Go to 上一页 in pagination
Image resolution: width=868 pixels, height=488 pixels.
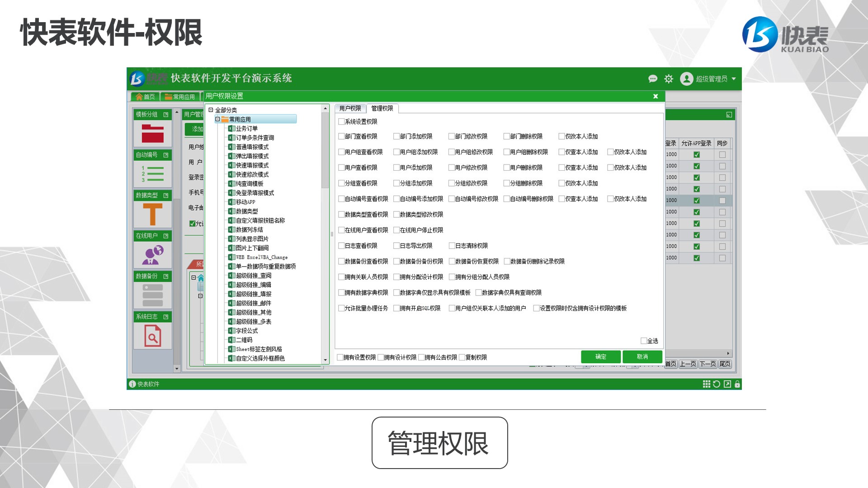[688, 364]
